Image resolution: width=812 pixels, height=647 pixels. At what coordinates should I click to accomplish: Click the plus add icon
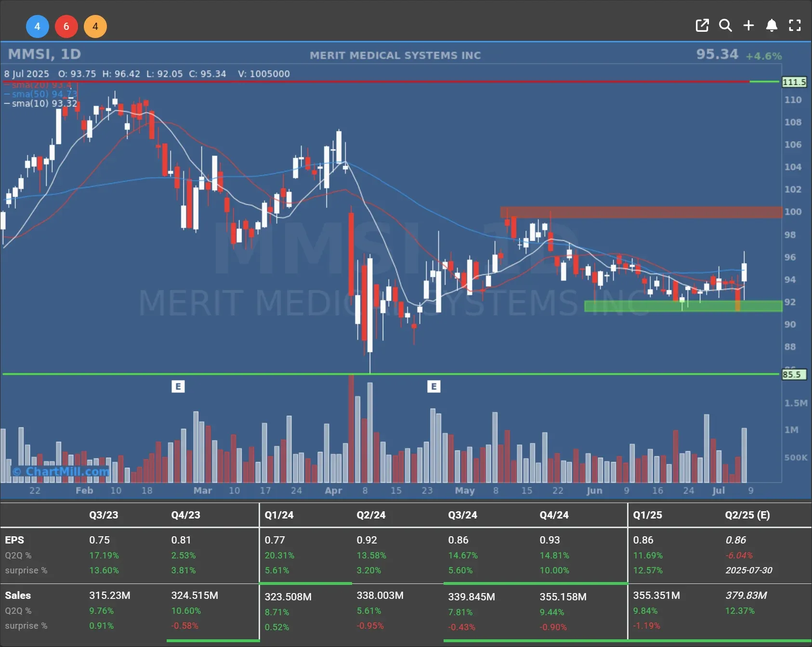pyautogui.click(x=748, y=26)
